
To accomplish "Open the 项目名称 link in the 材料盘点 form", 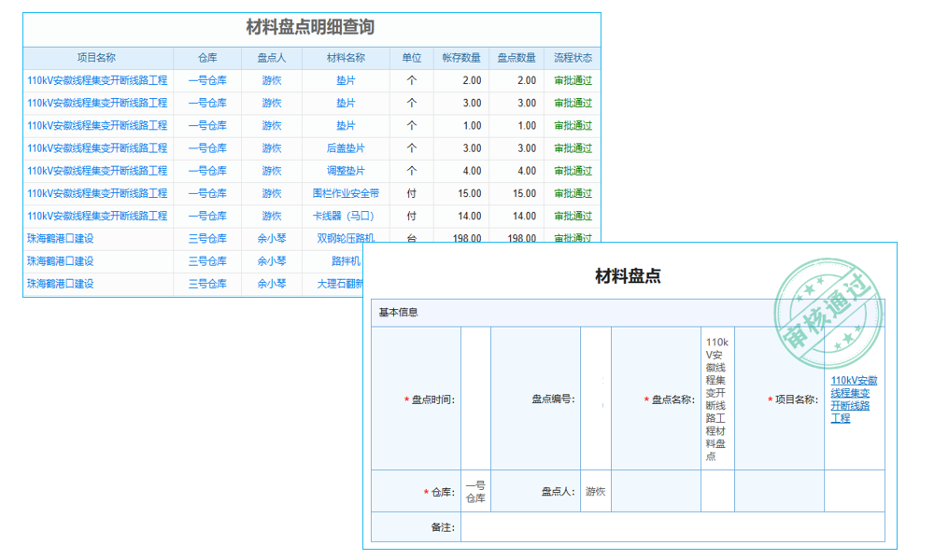I will 853,399.
